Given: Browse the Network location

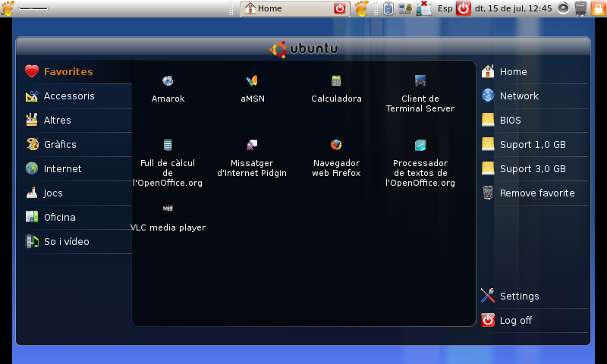Looking at the screenshot, I should tap(534, 96).
